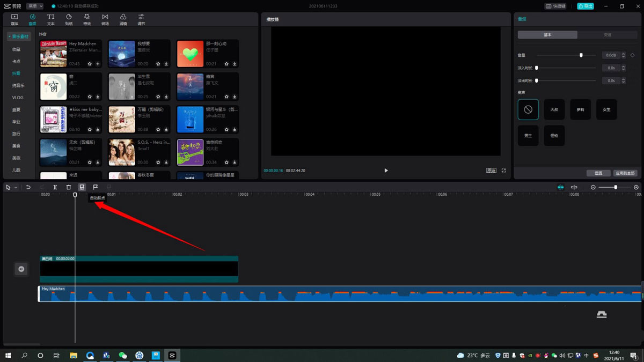Screen dimensions: 644x362
Task: Click the 音量 volume slider handle
Action: click(x=581, y=55)
